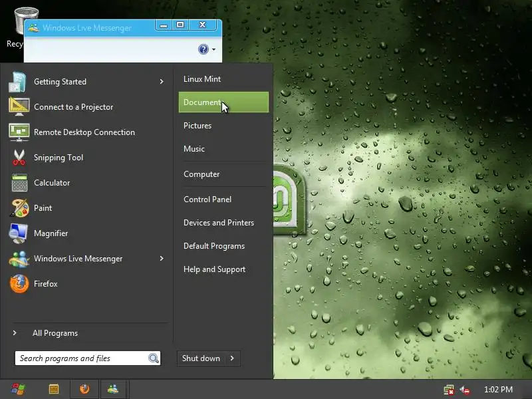
Task: Open Pictures folder entry
Action: [223, 126]
